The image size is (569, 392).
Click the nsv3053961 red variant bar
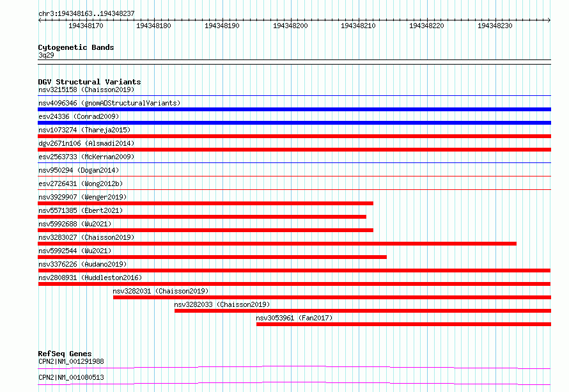point(403,324)
